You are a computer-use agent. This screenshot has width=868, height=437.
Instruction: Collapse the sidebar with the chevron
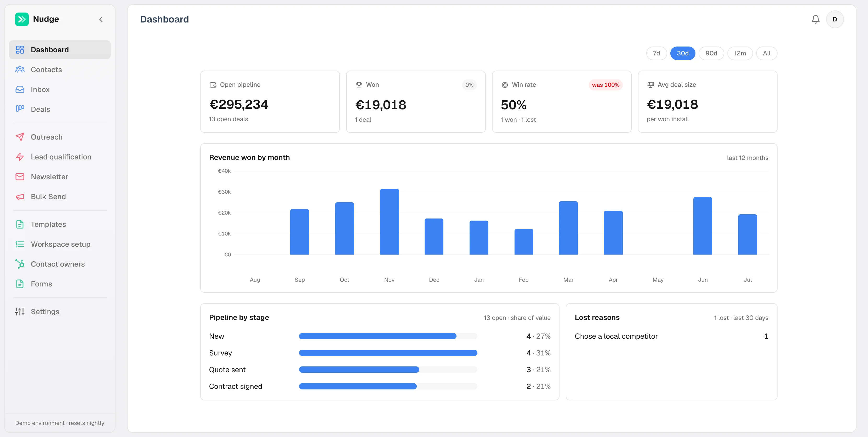coord(101,19)
